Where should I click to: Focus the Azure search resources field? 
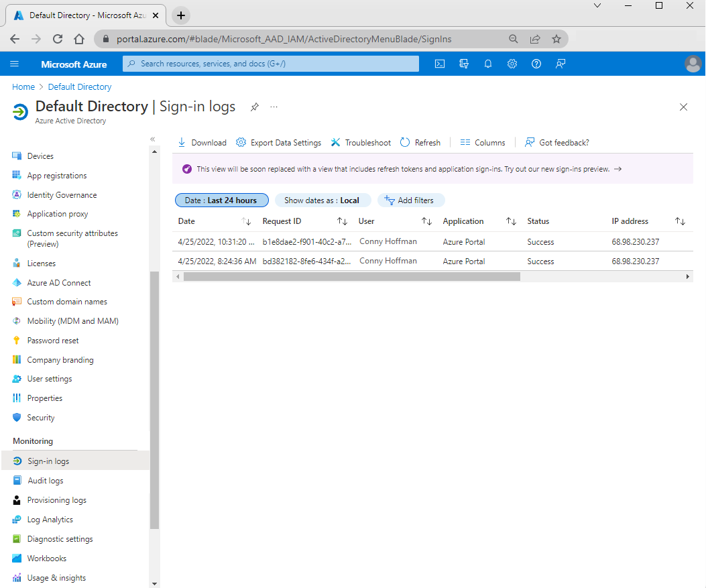[271, 64]
